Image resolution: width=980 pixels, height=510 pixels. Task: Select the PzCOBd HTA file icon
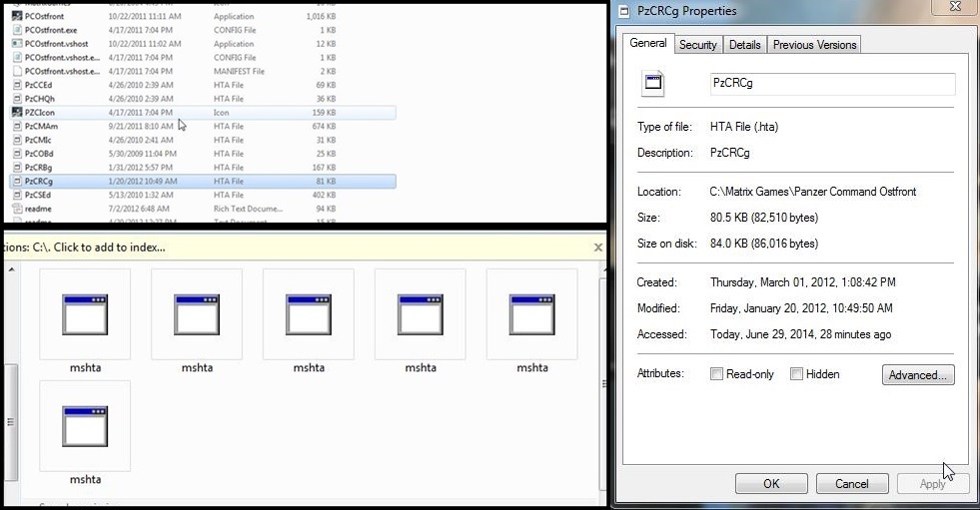pos(17,154)
